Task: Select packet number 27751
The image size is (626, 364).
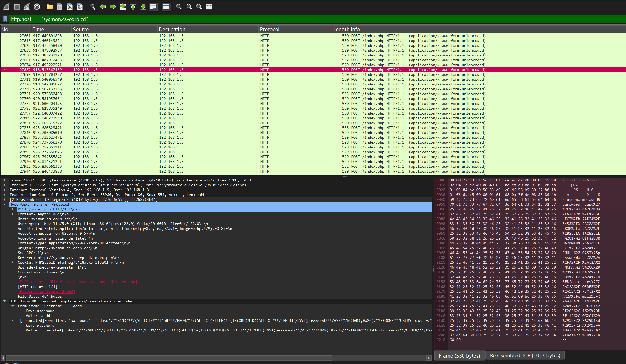Action: (313, 94)
